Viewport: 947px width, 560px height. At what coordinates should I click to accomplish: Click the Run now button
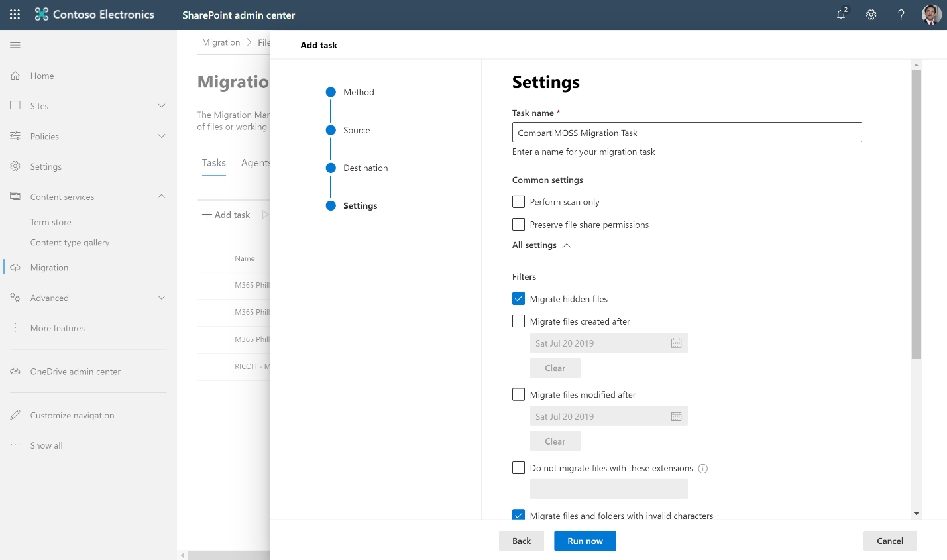(585, 541)
